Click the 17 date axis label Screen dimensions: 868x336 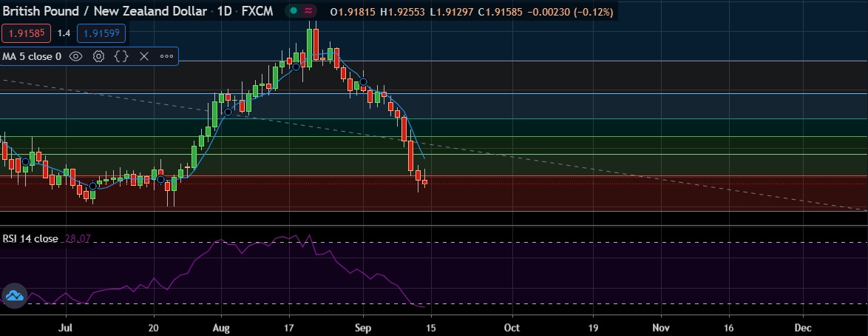(x=288, y=328)
